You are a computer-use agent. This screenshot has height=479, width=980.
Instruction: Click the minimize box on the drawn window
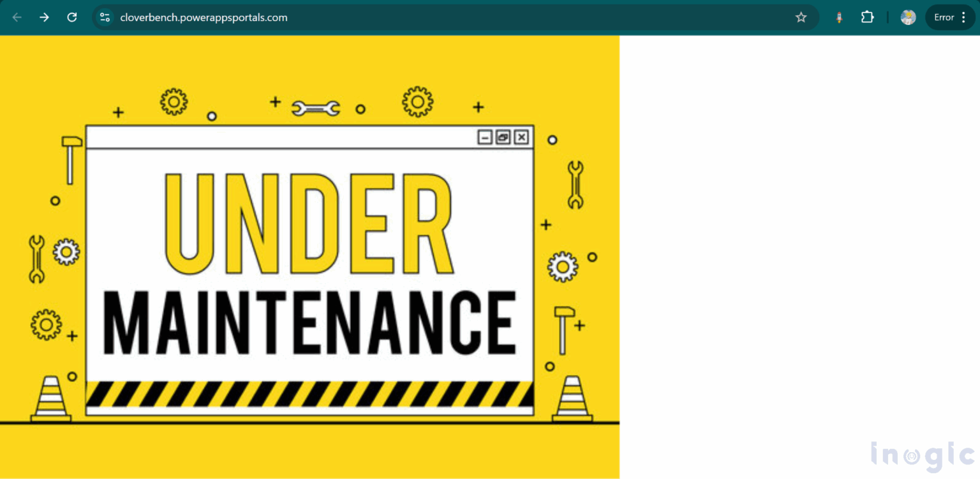point(486,137)
